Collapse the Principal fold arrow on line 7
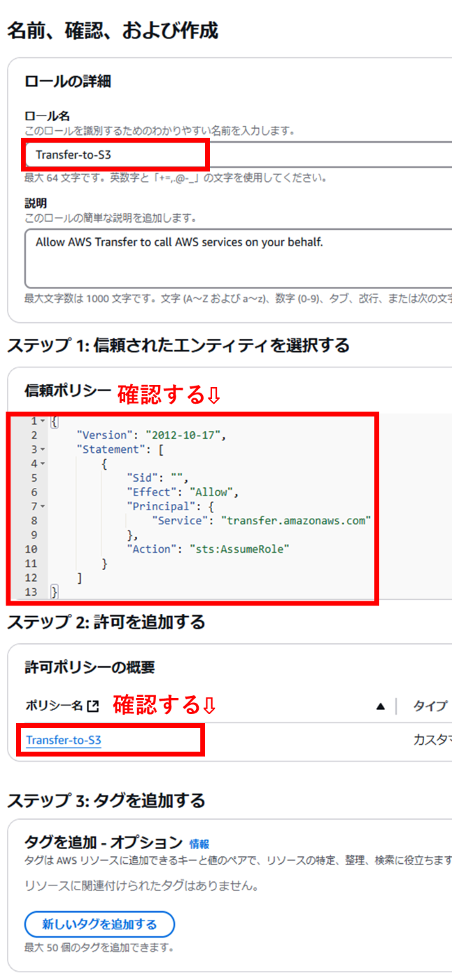Screen dimensions: 452x980 tap(43, 506)
